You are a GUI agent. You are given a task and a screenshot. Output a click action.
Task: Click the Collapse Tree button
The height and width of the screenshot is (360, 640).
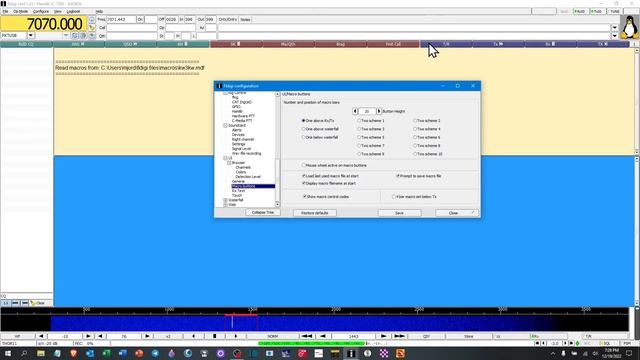[x=263, y=213]
